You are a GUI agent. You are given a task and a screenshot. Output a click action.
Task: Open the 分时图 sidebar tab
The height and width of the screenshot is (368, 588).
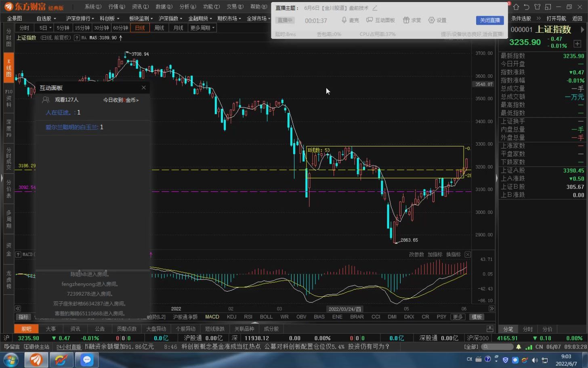pos(8,38)
